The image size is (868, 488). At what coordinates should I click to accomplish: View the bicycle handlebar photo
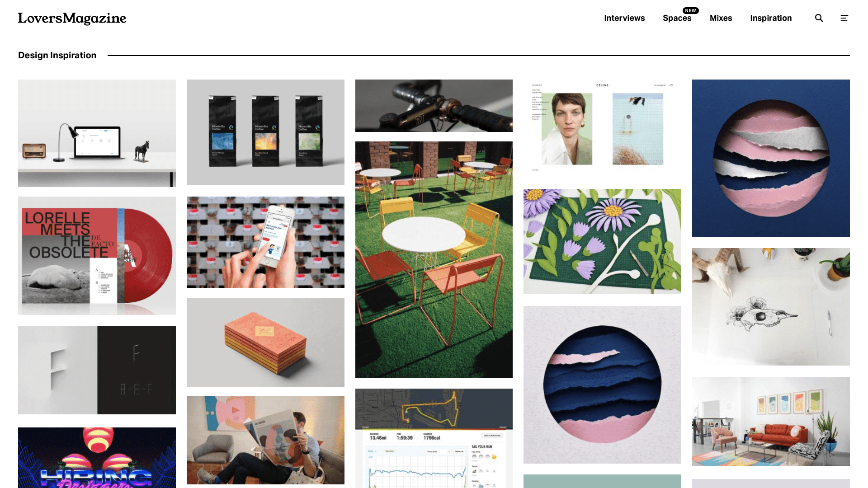[x=434, y=106]
